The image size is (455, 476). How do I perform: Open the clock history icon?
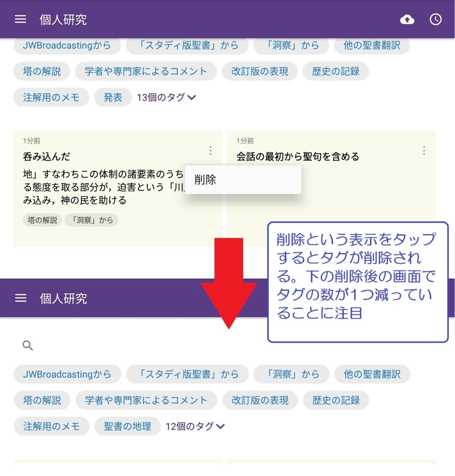(435, 20)
